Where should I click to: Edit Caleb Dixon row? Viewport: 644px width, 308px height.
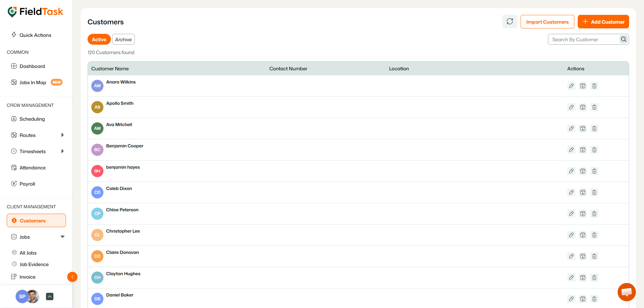pos(571,192)
